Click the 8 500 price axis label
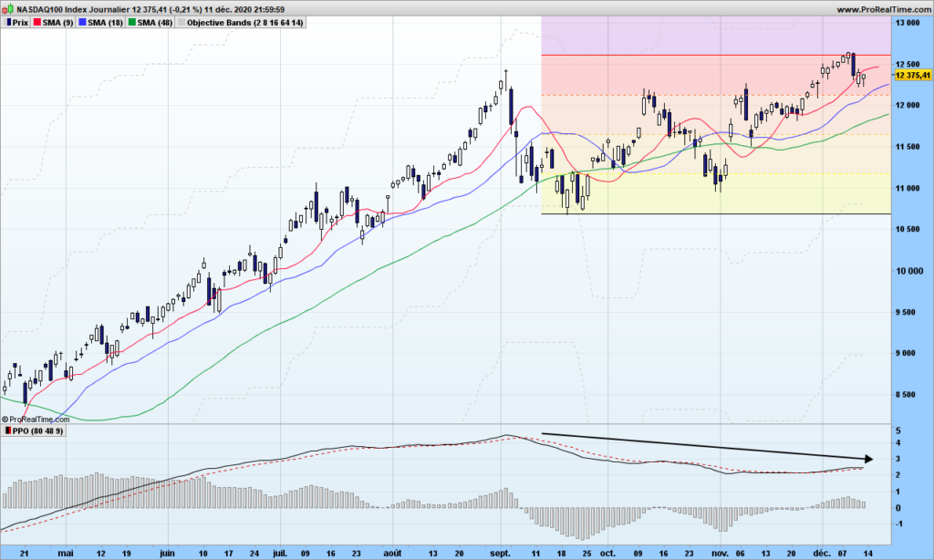 [906, 394]
